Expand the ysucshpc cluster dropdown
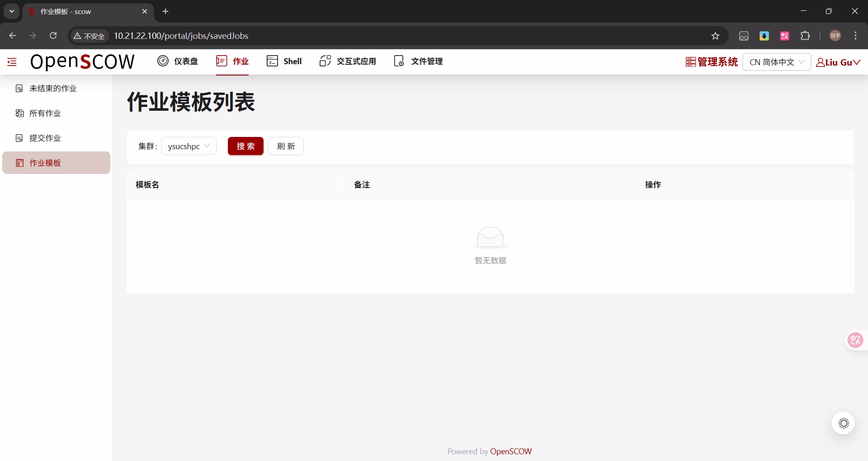Viewport: 868px width, 461px height. coord(189,146)
